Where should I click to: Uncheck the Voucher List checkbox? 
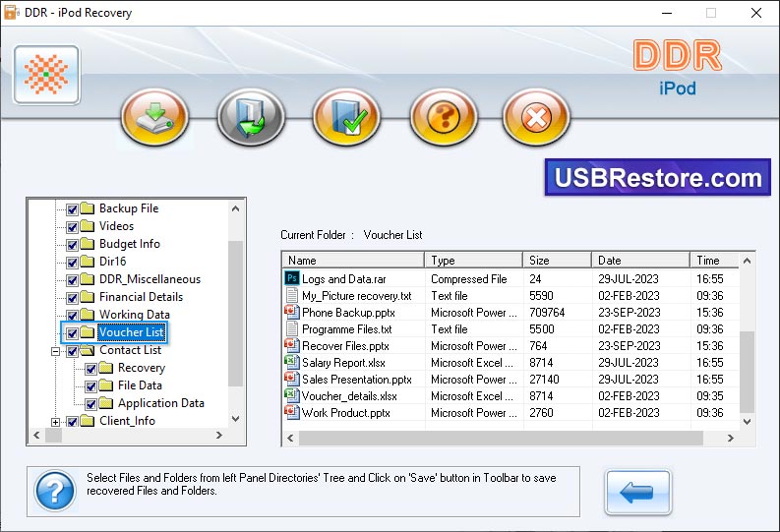coord(72,333)
